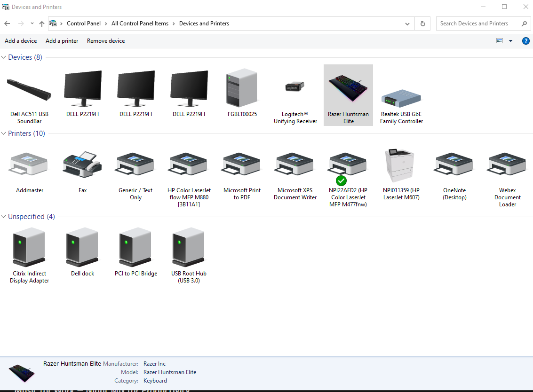Navigate to All Control Panel Items breadcrumb
Viewport: 533px width, 392px height.
pos(140,24)
